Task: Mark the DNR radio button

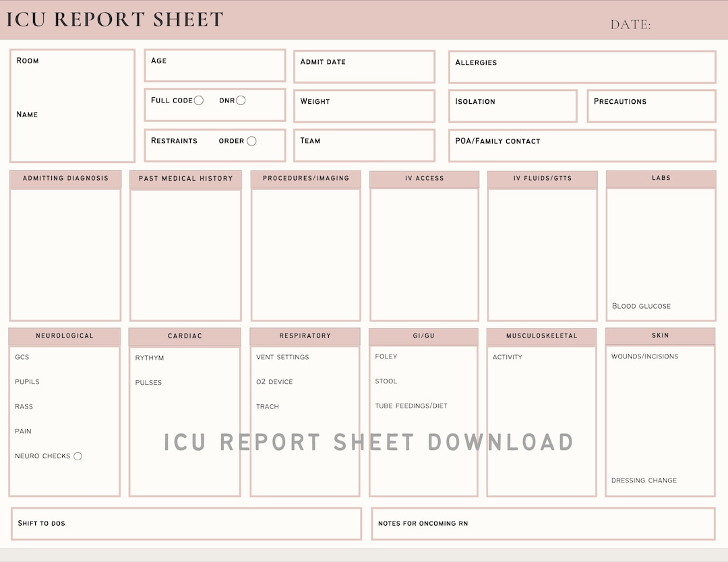Action: (x=242, y=99)
